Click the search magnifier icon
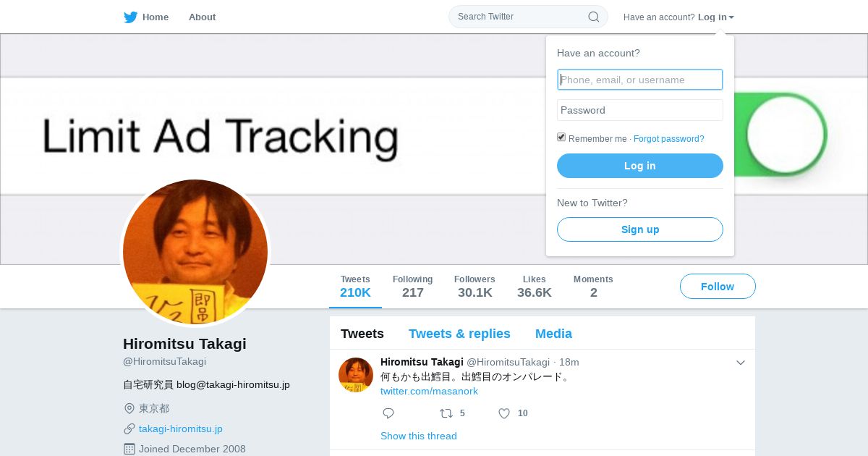The height and width of the screenshot is (456, 868). point(593,17)
